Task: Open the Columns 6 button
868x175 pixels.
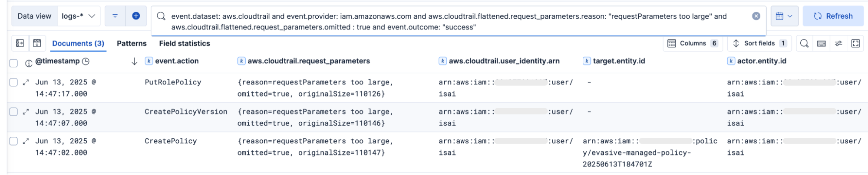Action: pos(692,43)
